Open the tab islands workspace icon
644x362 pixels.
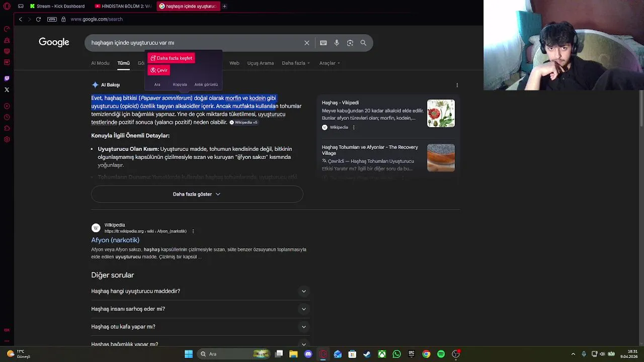coord(21,6)
